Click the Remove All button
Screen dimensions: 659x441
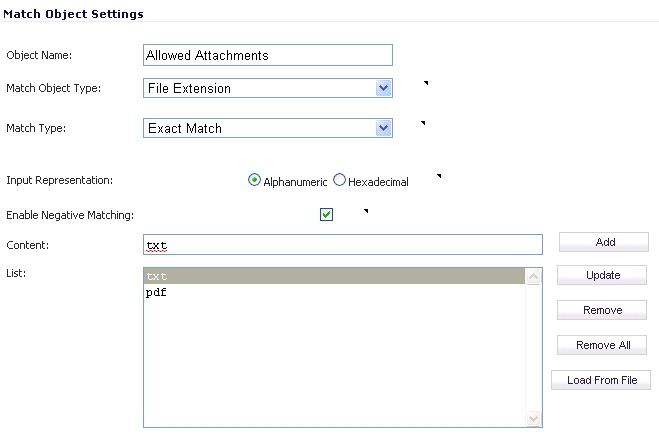(602, 345)
